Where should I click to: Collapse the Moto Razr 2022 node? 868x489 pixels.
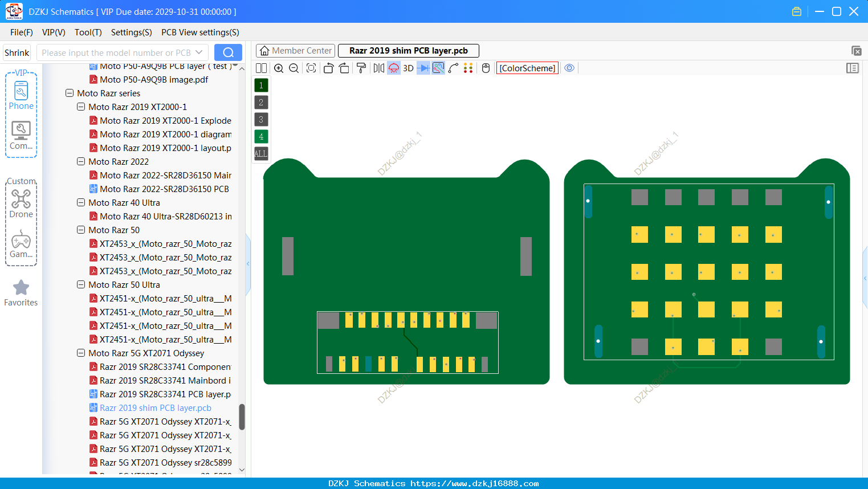[81, 161]
